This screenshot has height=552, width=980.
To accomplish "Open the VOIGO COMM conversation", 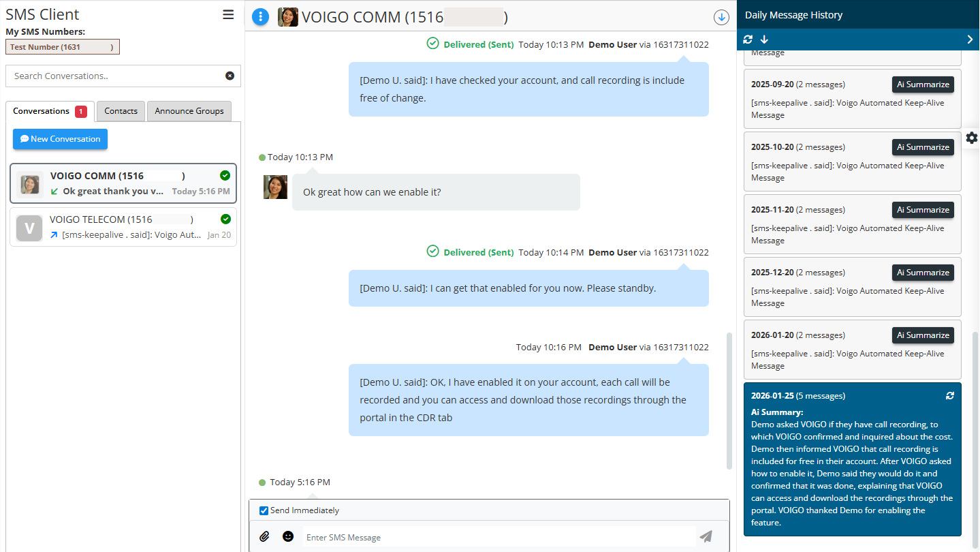I will click(123, 183).
